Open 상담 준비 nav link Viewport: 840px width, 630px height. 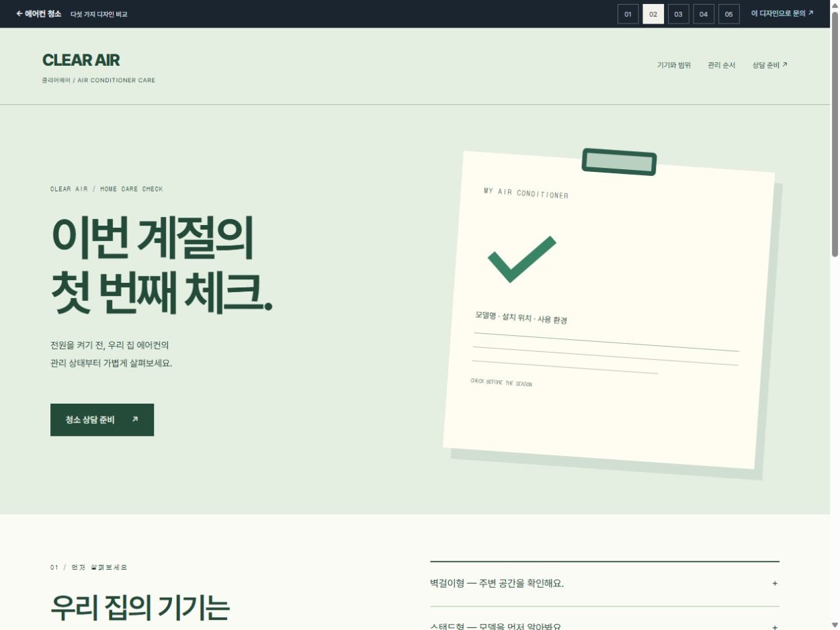point(770,65)
